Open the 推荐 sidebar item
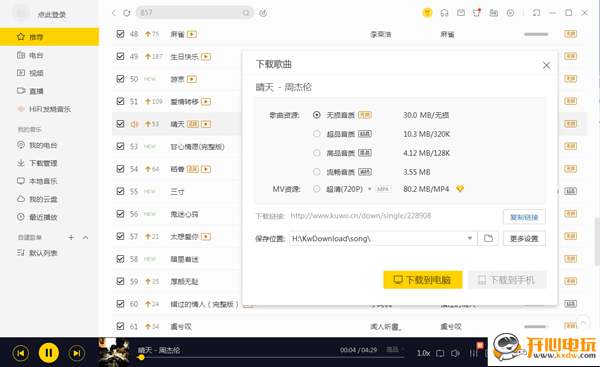Viewport: 600px width, 367px height. [x=49, y=37]
